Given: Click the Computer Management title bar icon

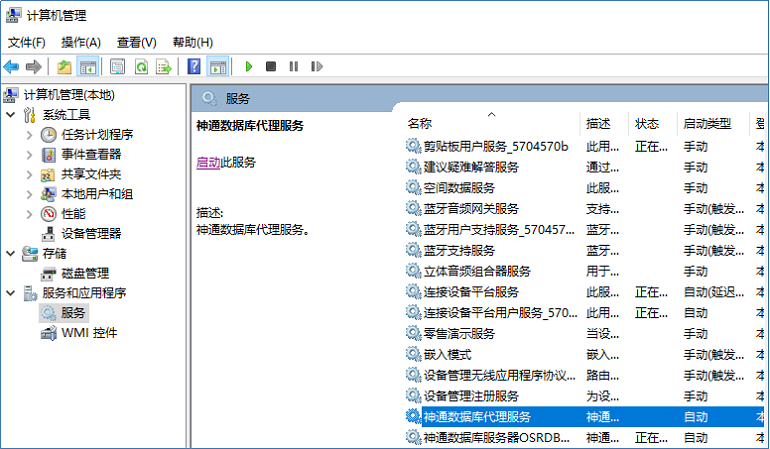Looking at the screenshot, I should (14, 15).
